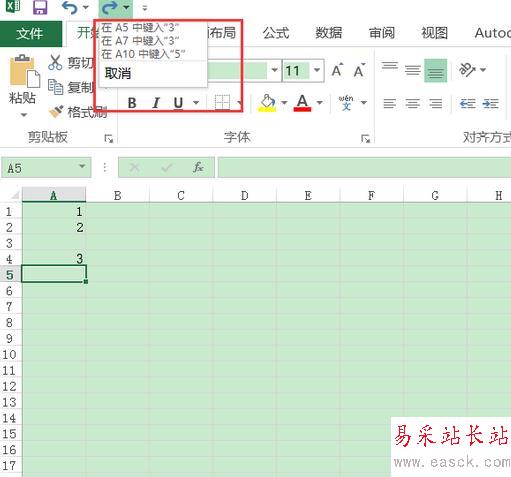Screen dimensions: 511x477
Task: Click the fx insert function icon
Action: pos(198,167)
